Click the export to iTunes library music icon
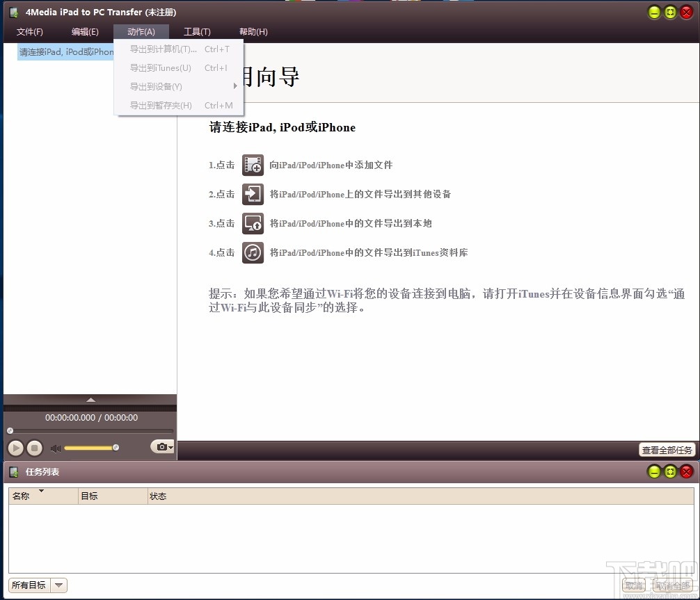Viewport: 700px width, 600px height. pos(253,252)
